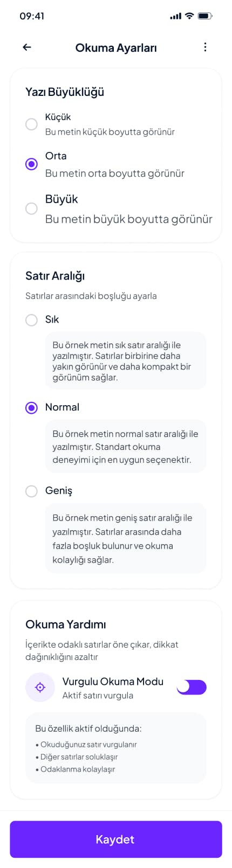Tap the Wi-Fi status icon

189,16
